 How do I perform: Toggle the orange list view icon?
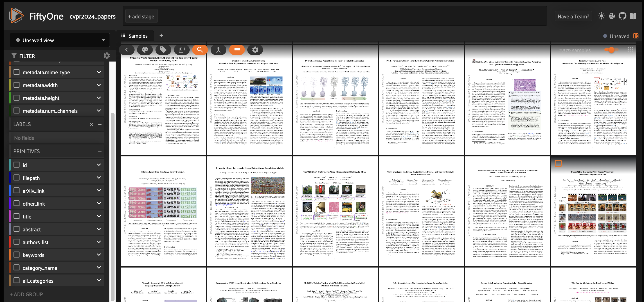coord(236,50)
